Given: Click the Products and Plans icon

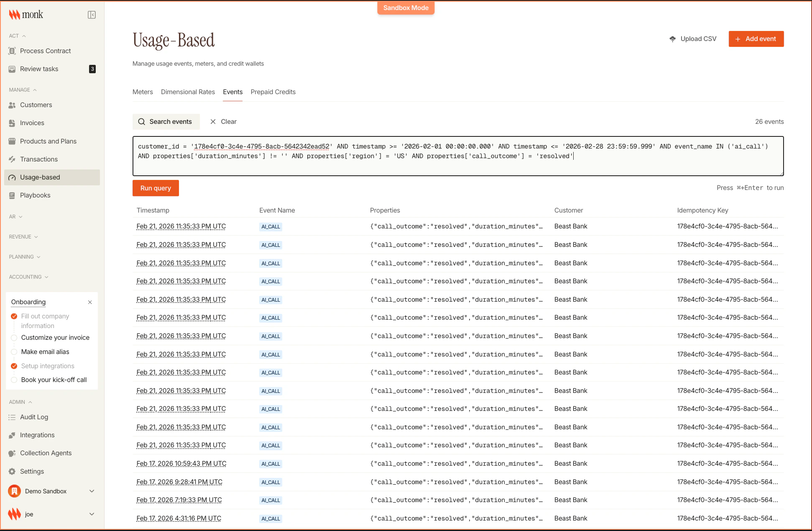Looking at the screenshot, I should click(x=12, y=141).
